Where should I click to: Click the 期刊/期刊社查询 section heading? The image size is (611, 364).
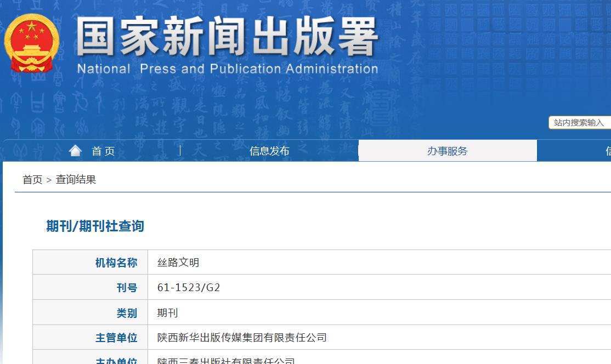coord(95,226)
